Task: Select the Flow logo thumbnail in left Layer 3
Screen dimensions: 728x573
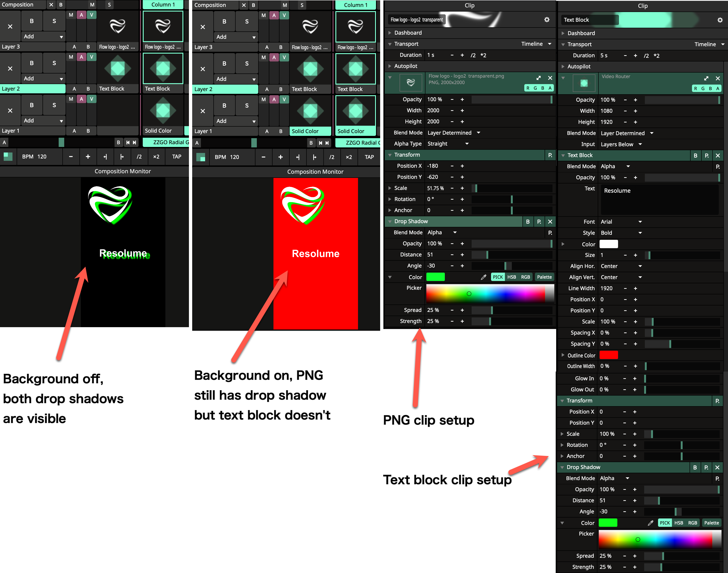Action: point(118,26)
